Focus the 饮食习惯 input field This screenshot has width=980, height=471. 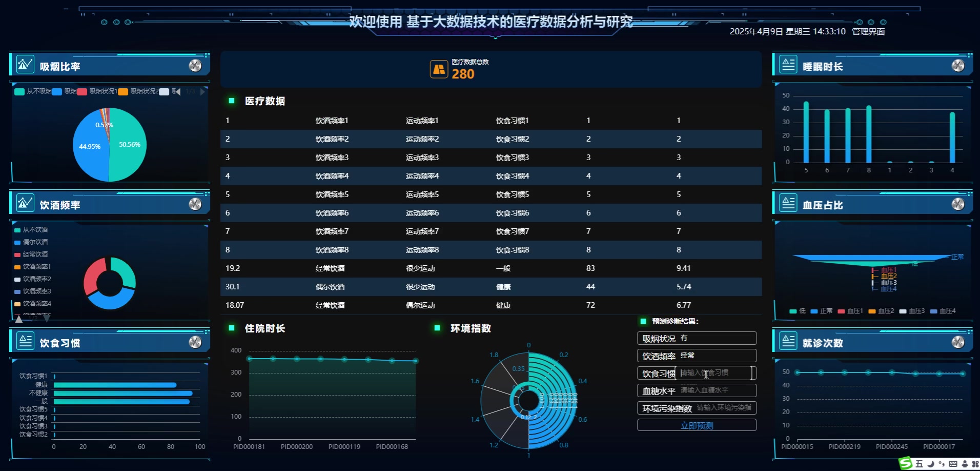[x=713, y=373]
